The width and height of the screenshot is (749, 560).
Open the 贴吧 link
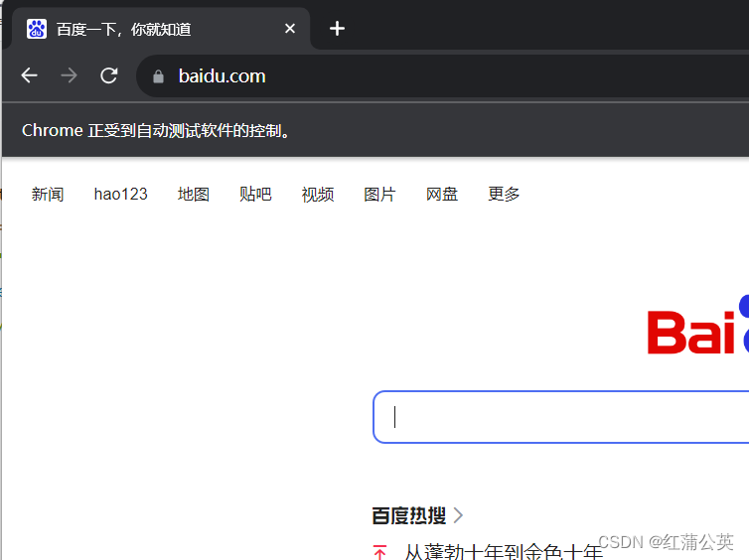click(x=255, y=195)
